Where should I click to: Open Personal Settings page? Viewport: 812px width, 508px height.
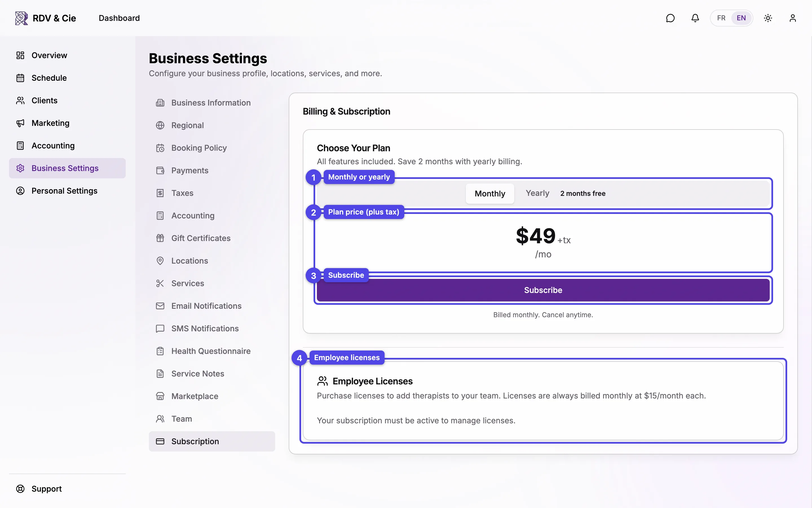pyautogui.click(x=67, y=191)
